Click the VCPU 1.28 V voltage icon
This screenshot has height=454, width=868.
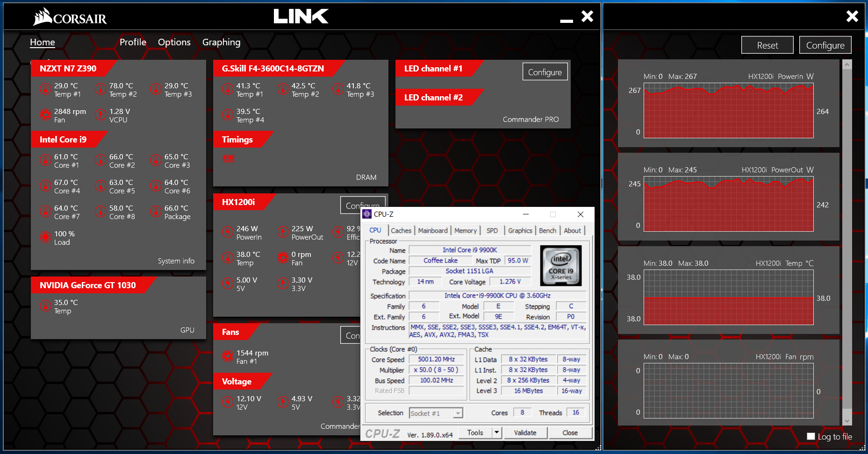(x=100, y=114)
